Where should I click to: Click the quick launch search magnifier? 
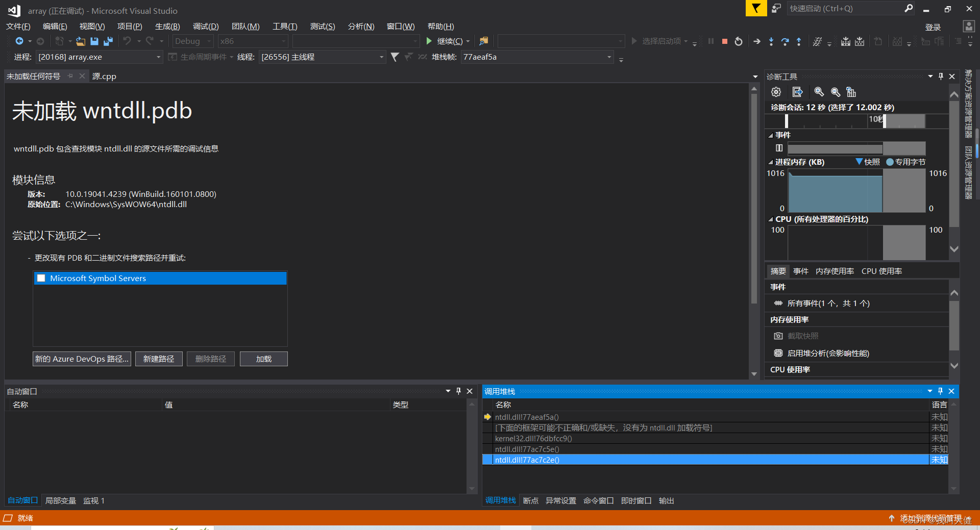click(909, 8)
